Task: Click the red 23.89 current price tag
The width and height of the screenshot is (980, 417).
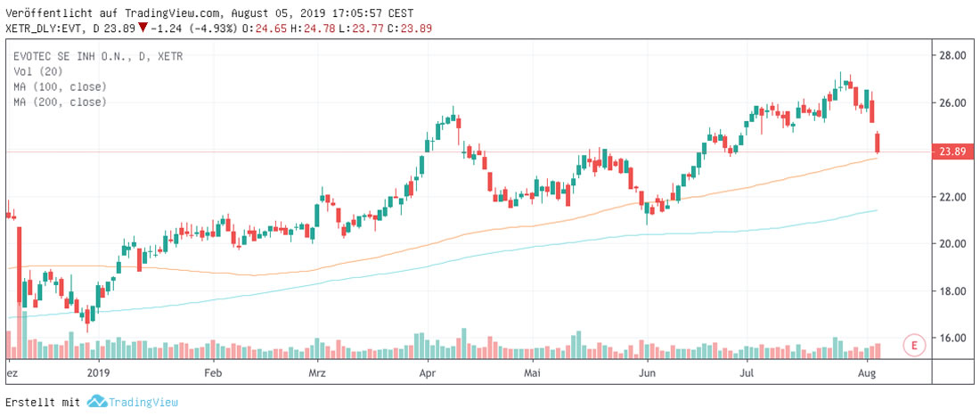Action: point(952,151)
